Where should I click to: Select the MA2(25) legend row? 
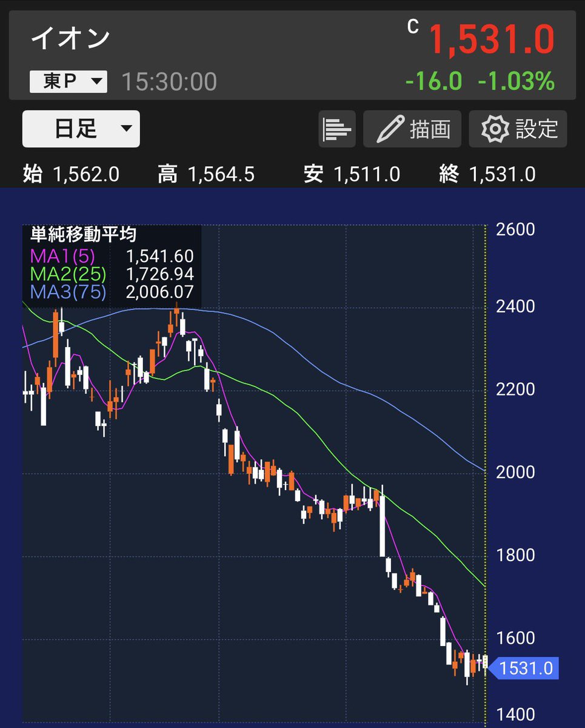[112, 274]
